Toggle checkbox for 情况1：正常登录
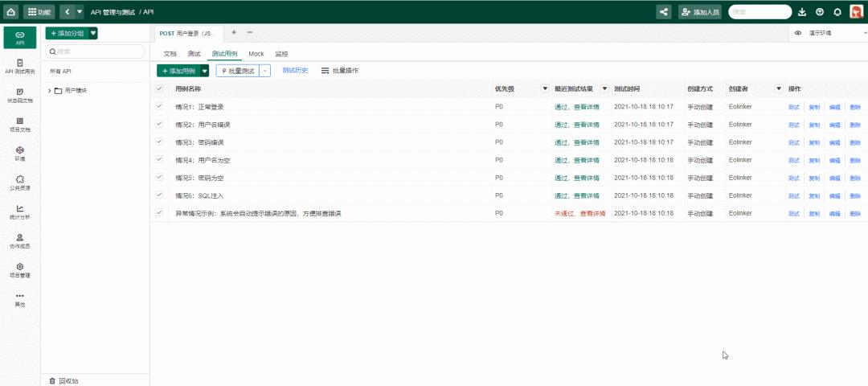 click(159, 106)
